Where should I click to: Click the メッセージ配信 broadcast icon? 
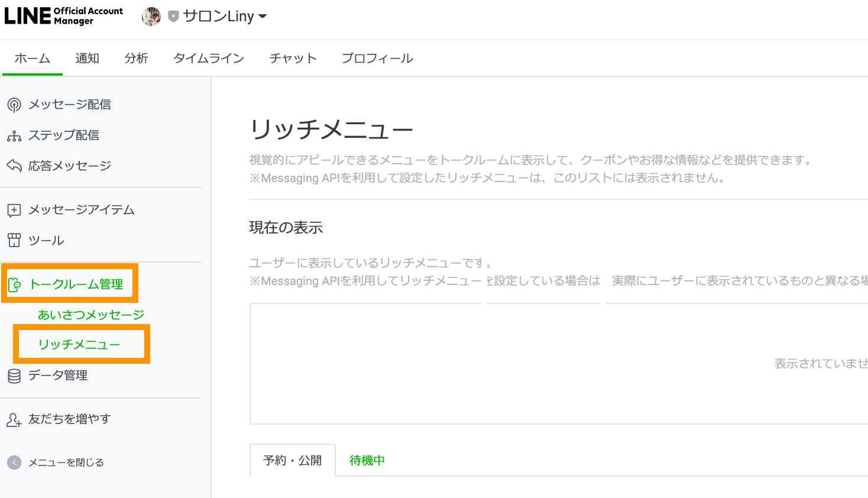click(14, 105)
